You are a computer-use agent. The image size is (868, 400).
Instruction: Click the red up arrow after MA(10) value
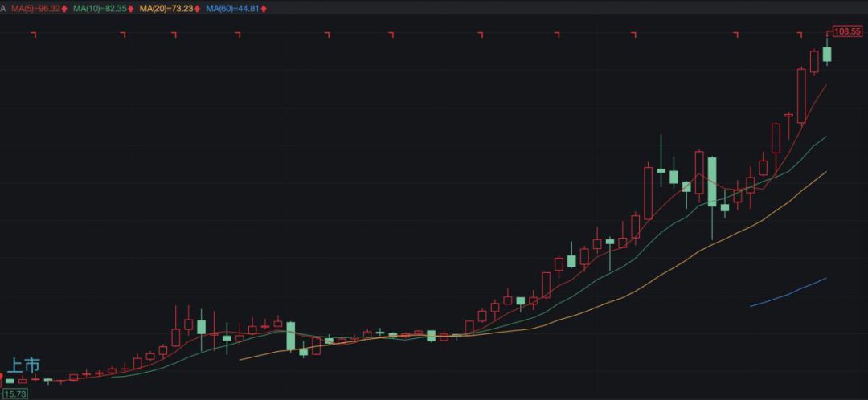click(x=131, y=9)
